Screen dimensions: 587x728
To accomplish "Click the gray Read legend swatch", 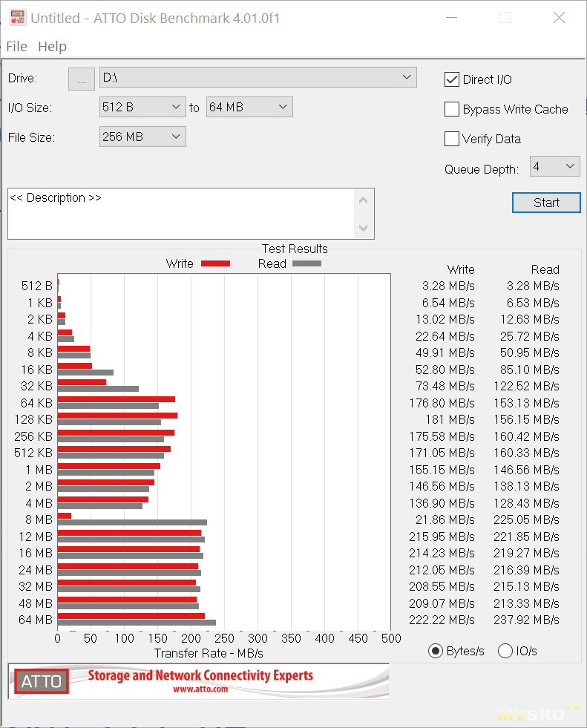I will click(307, 263).
